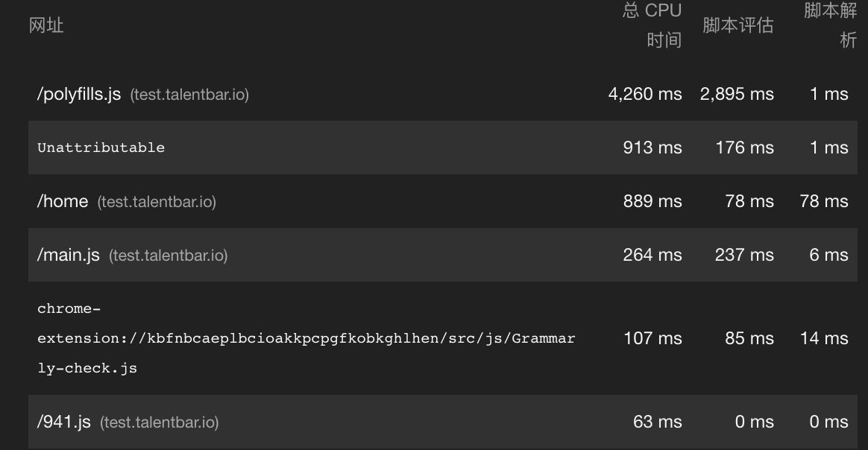Select the 4,260 ms total CPU value
Image resolution: width=868 pixels, height=450 pixels.
[x=645, y=95]
